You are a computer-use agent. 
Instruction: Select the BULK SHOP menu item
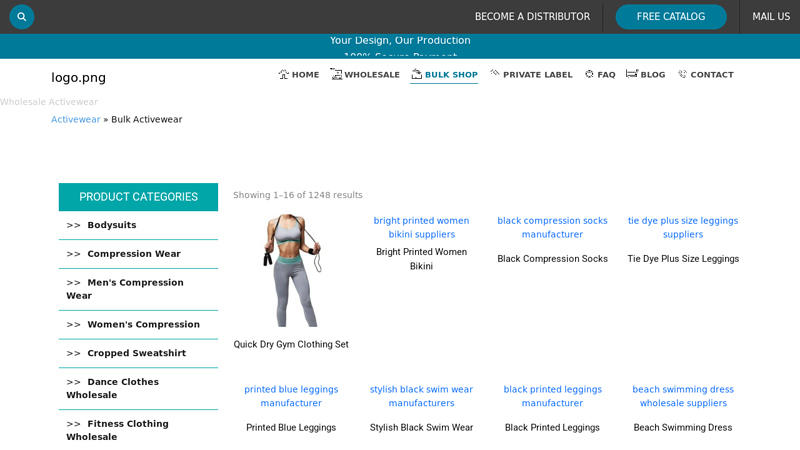pyautogui.click(x=452, y=74)
